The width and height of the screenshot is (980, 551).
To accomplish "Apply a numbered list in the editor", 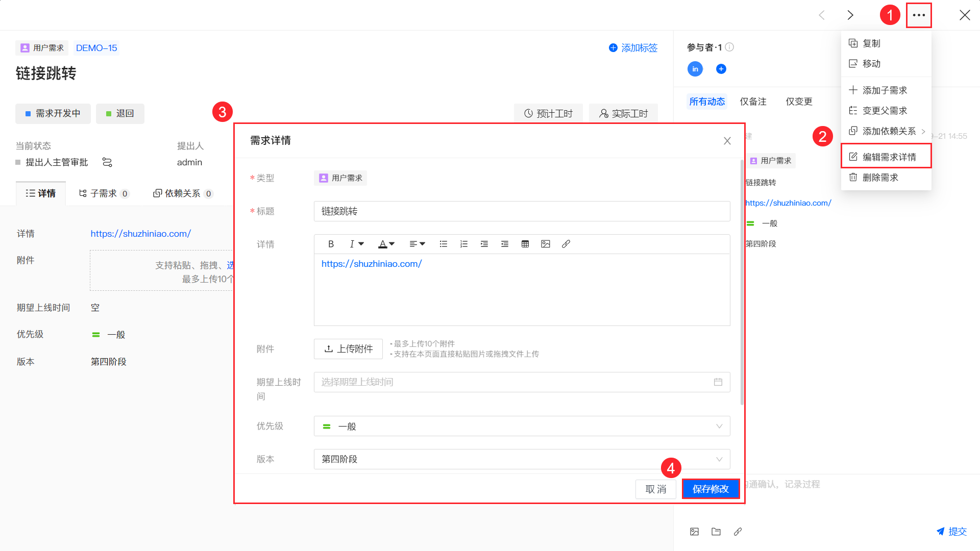I will [x=463, y=244].
